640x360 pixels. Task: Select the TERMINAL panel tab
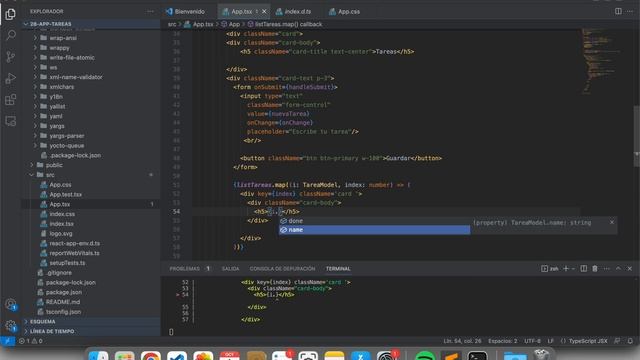point(338,269)
